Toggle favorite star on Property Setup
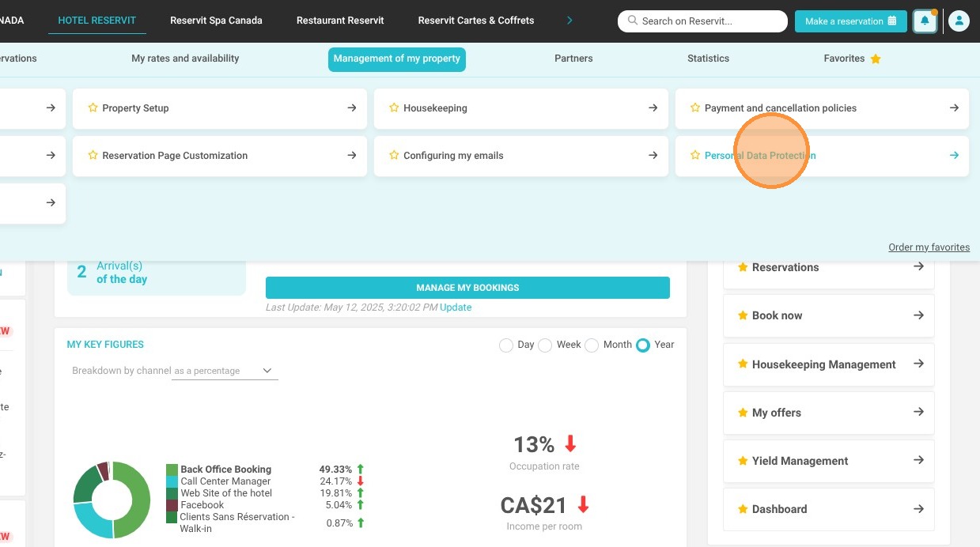The width and height of the screenshot is (980, 547). 93,108
